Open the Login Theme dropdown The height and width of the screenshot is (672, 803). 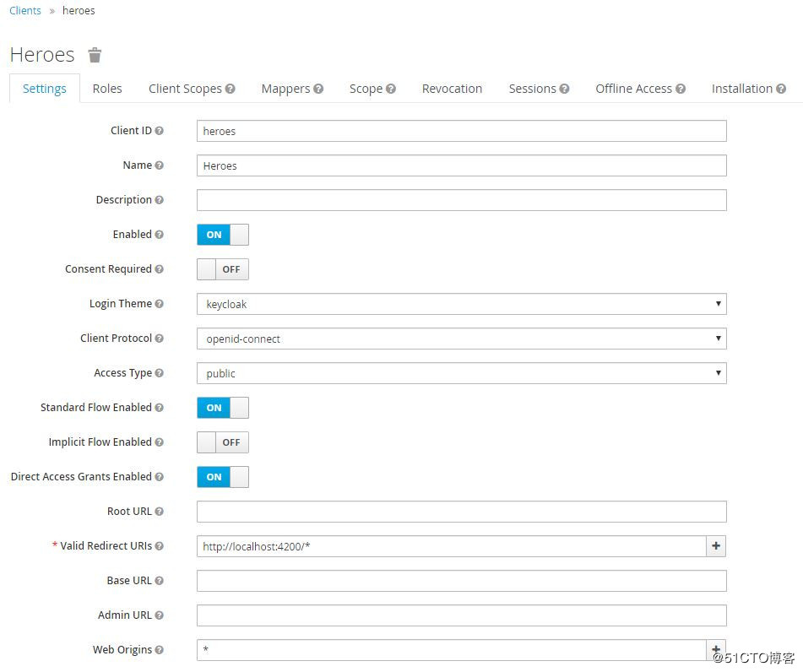(x=461, y=304)
